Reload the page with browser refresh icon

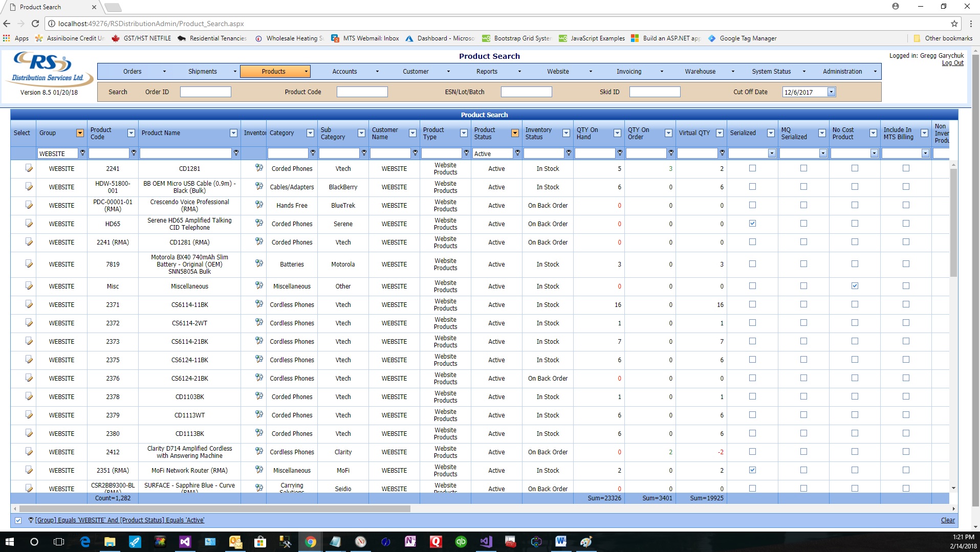point(35,24)
